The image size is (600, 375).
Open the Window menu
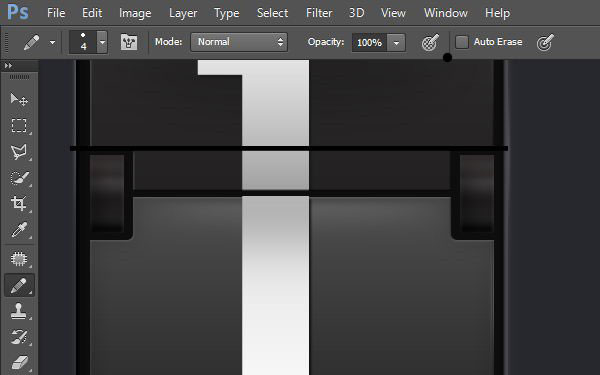pyautogui.click(x=445, y=13)
